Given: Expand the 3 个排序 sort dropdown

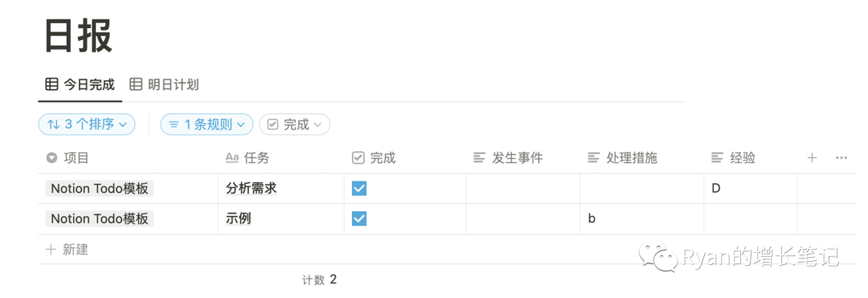Looking at the screenshot, I should pyautogui.click(x=86, y=125).
